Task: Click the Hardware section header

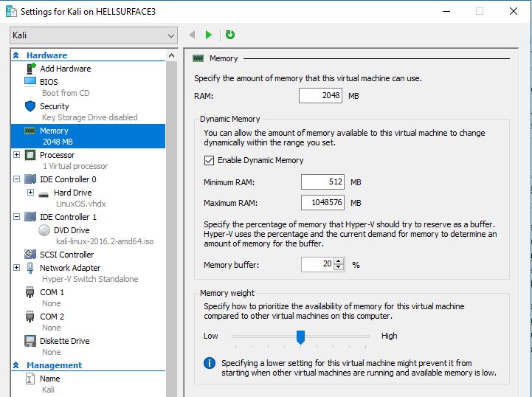Action: tap(46, 55)
